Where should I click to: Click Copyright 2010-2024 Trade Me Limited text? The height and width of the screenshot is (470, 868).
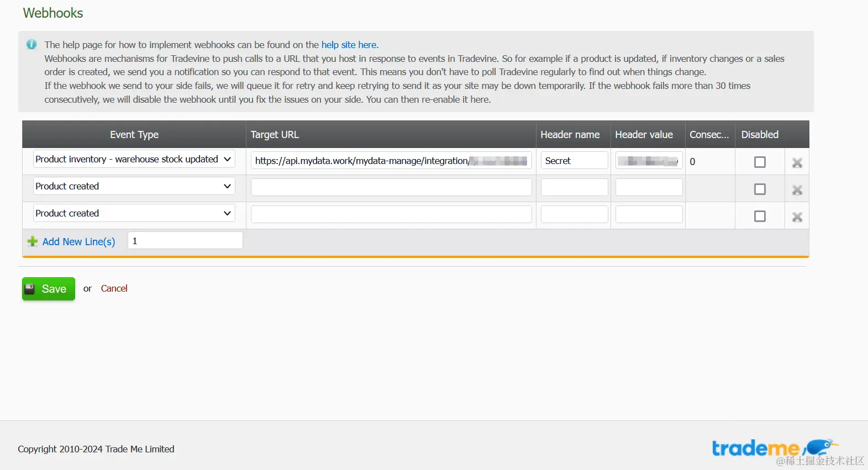[x=96, y=449]
